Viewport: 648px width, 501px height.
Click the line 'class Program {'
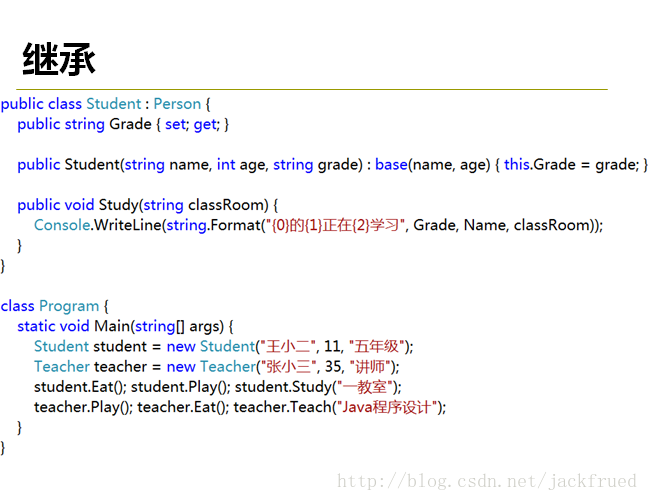pyautogui.click(x=55, y=306)
